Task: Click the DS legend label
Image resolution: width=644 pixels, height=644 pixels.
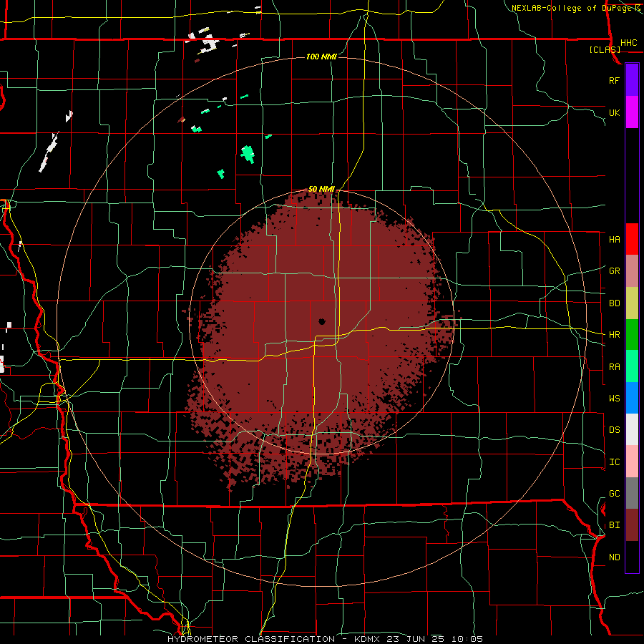Action: click(x=615, y=430)
